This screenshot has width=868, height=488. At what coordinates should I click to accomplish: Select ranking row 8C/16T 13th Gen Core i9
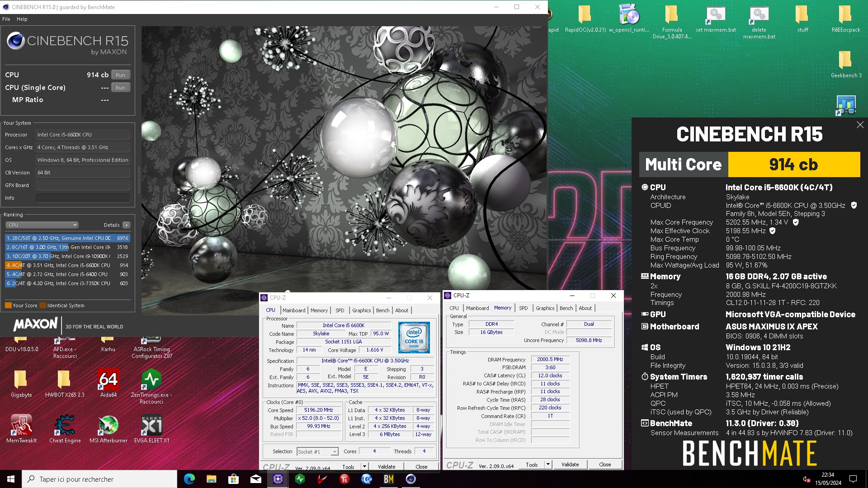pos(67,247)
